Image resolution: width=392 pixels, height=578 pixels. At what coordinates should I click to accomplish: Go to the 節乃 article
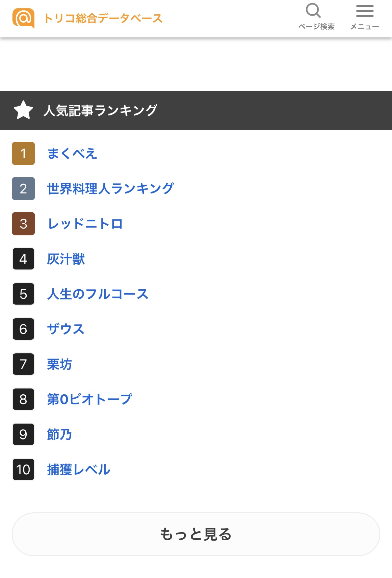pyautogui.click(x=59, y=434)
